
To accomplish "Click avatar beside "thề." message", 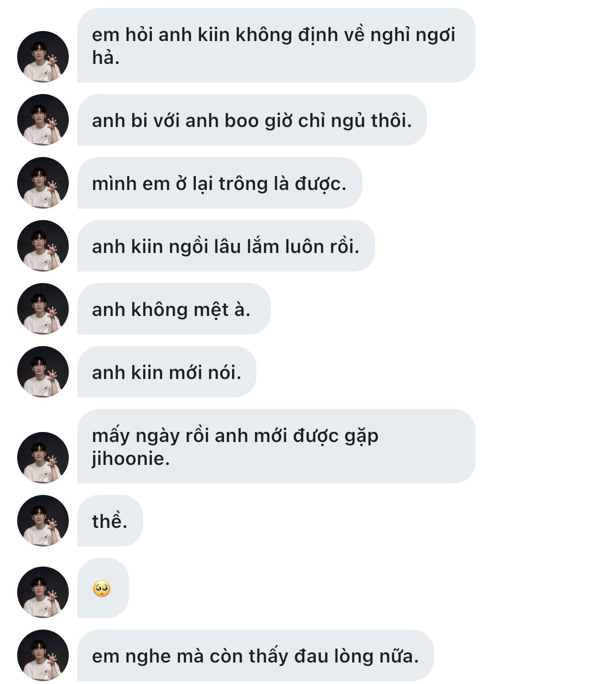I will (x=43, y=521).
